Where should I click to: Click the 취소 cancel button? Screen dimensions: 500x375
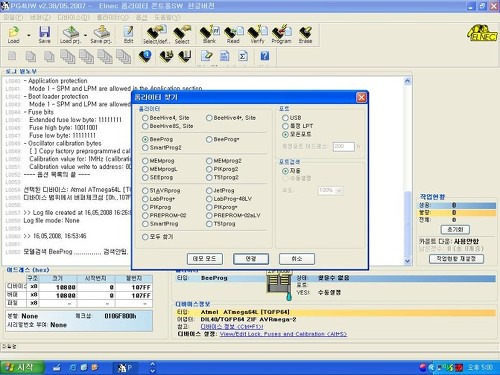pos(297,259)
